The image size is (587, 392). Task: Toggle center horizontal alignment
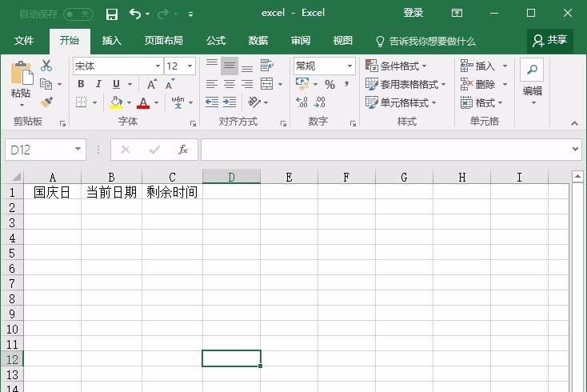tap(230, 84)
